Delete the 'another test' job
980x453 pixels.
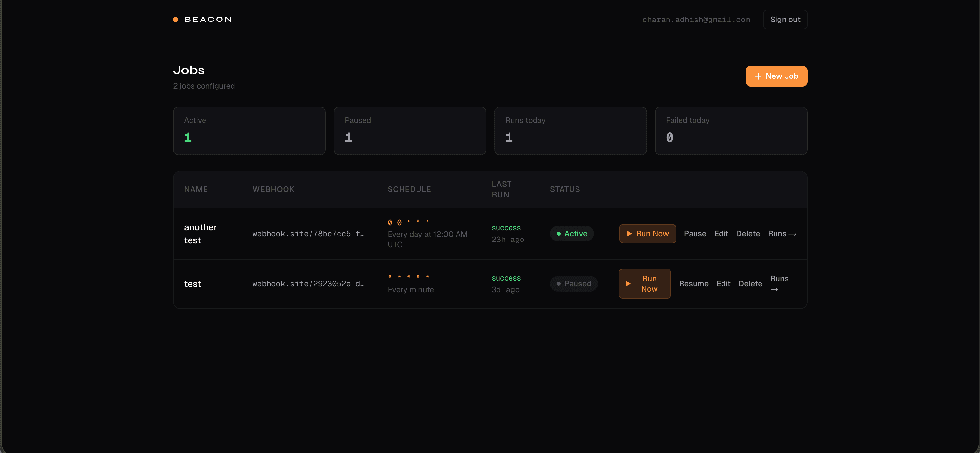(x=748, y=233)
